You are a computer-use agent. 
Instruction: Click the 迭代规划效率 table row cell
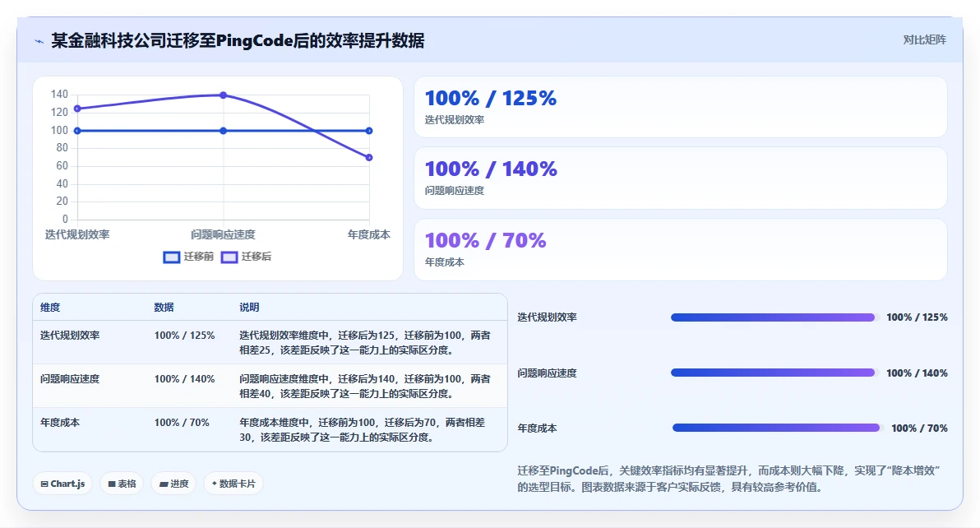70,336
